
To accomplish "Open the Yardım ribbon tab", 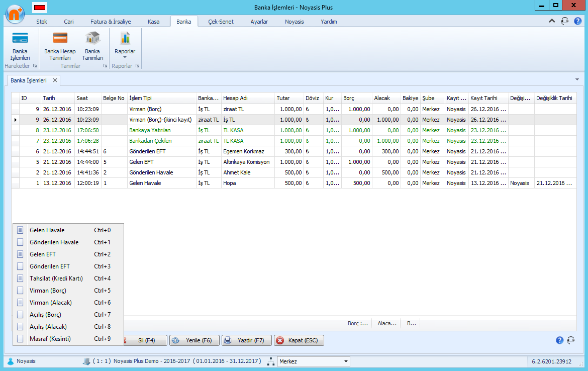I will tap(329, 22).
